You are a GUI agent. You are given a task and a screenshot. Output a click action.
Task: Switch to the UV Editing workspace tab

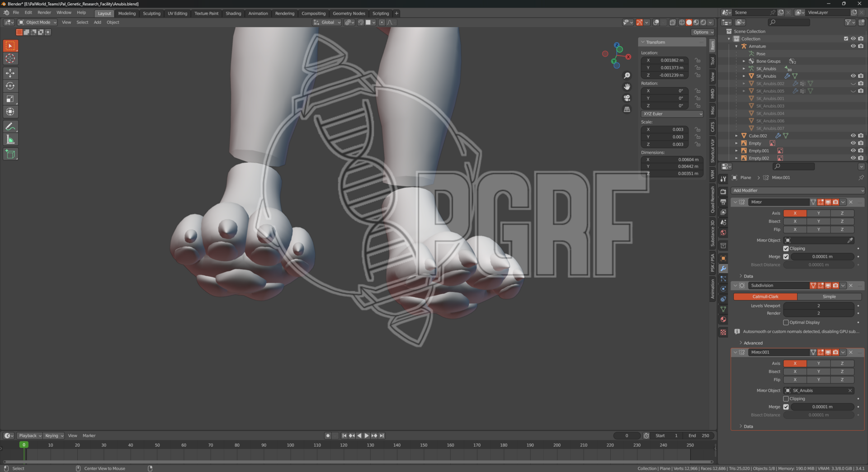click(177, 14)
